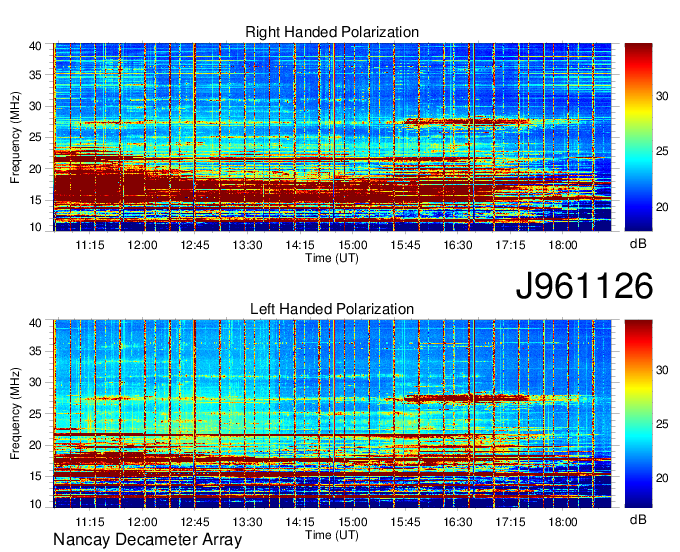
Task: Click the 17:15 time tick of Left Handed plot
Action: (510, 522)
